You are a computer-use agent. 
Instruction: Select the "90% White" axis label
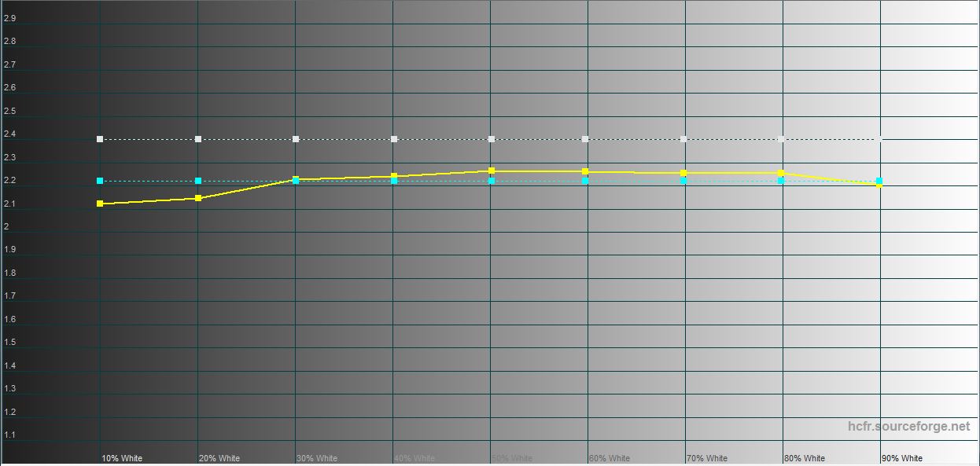[x=902, y=458]
